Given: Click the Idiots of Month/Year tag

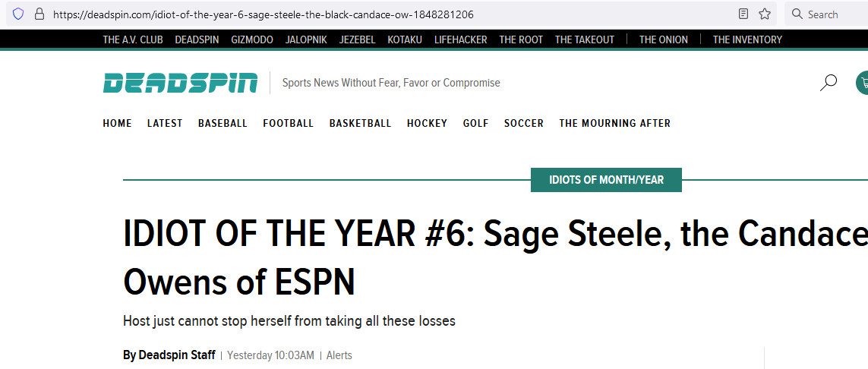Looking at the screenshot, I should click(x=606, y=180).
